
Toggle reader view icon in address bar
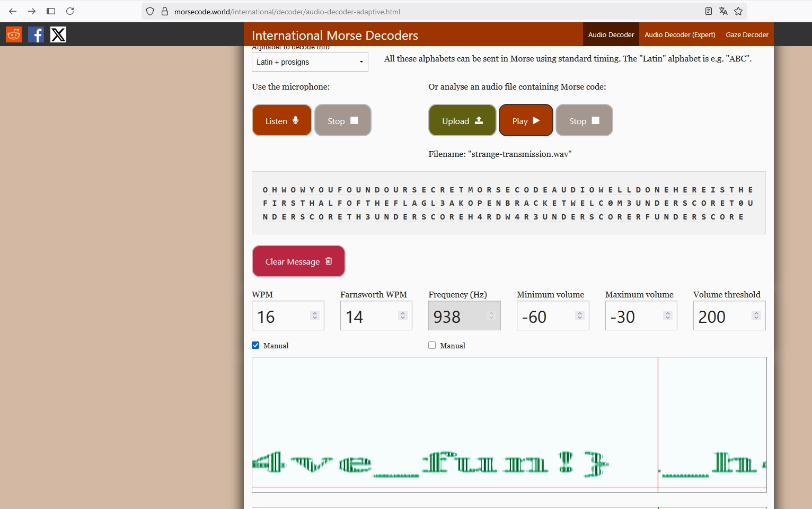[x=708, y=11]
